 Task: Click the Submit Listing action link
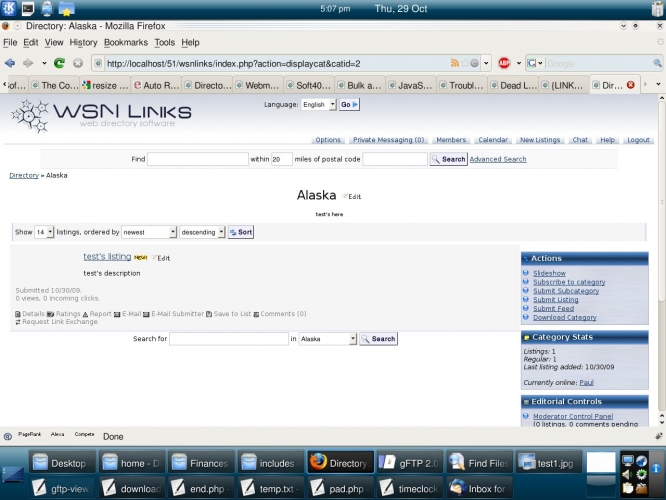coord(556,300)
